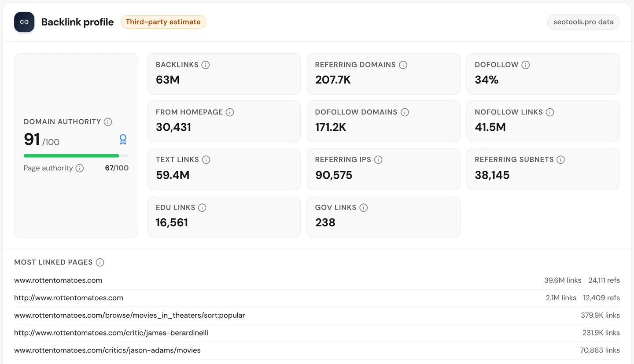Select the 39.6M links count
This screenshot has height=364, width=634.
pyautogui.click(x=563, y=280)
